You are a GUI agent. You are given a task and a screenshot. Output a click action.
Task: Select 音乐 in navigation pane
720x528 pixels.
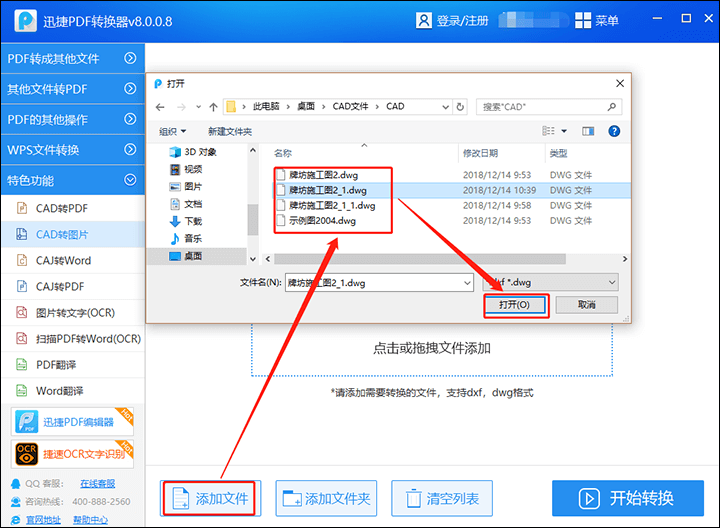(x=186, y=238)
